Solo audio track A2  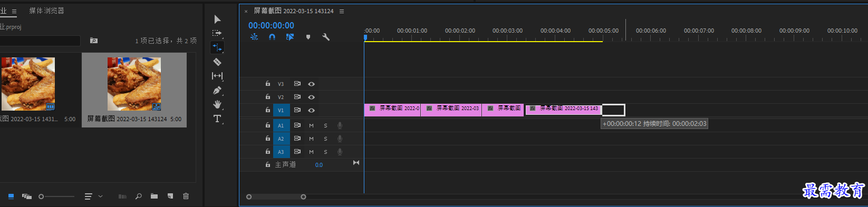325,139
